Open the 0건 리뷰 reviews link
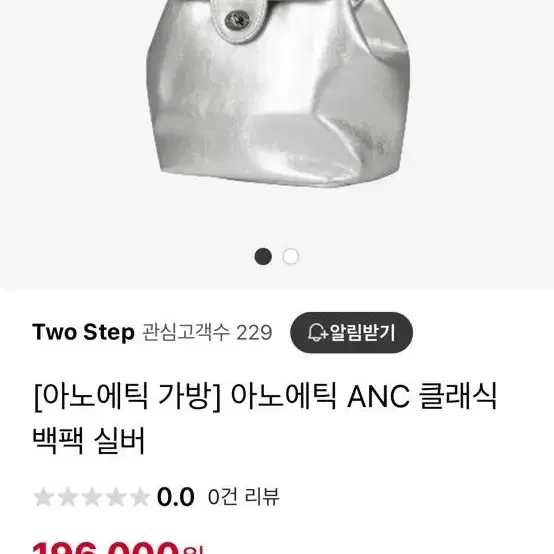 coord(243,497)
